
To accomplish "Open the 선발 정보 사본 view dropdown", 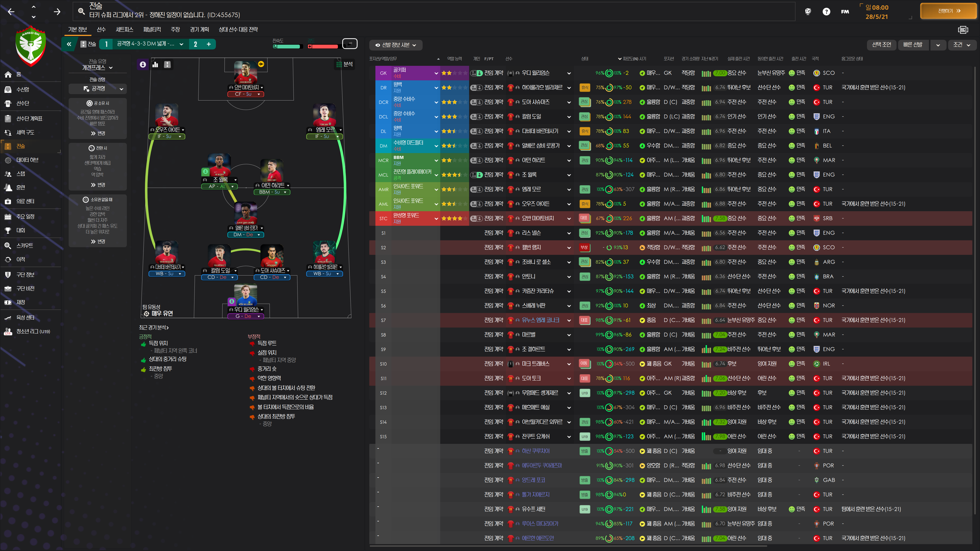I will click(x=396, y=45).
